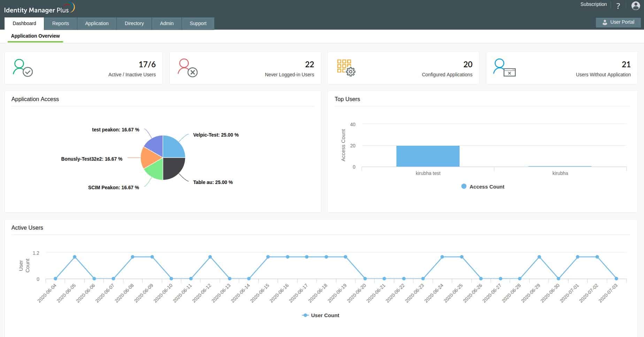Click the Active / Inactive Users label
The height and width of the screenshot is (337, 644).
[132, 75]
